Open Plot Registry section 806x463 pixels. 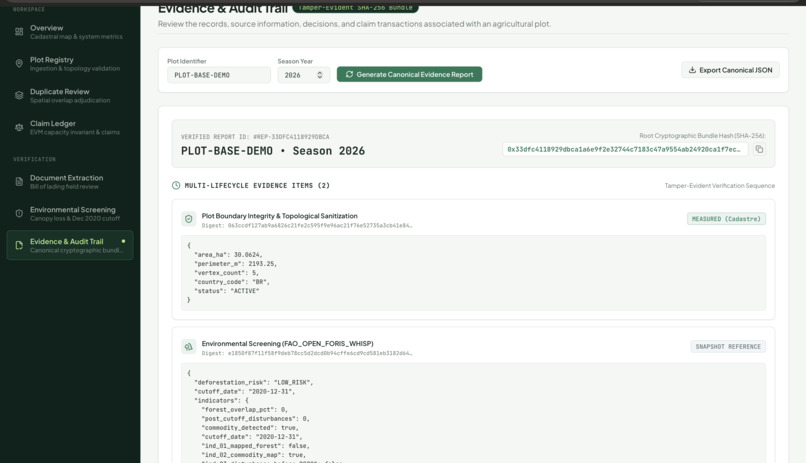point(70,64)
